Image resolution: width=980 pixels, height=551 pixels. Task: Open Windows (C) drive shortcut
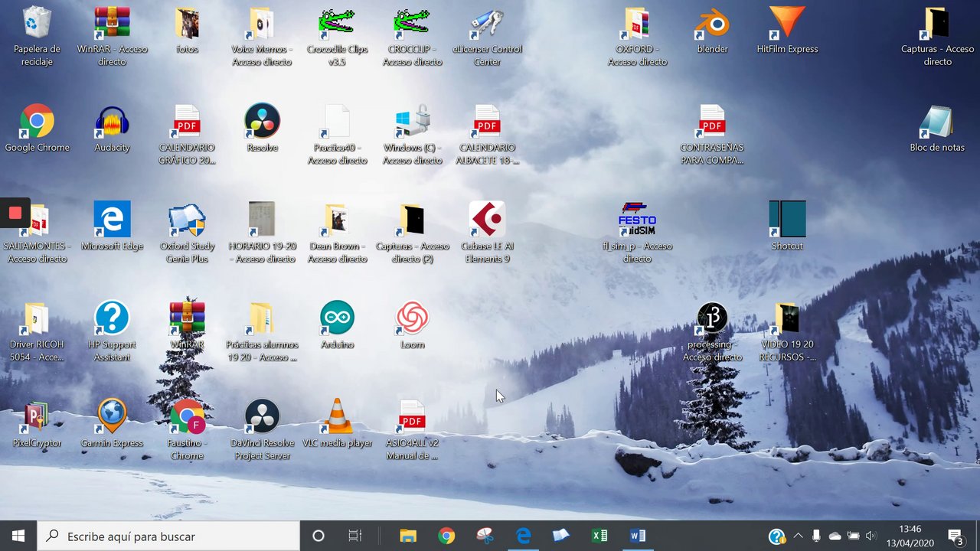click(412, 135)
